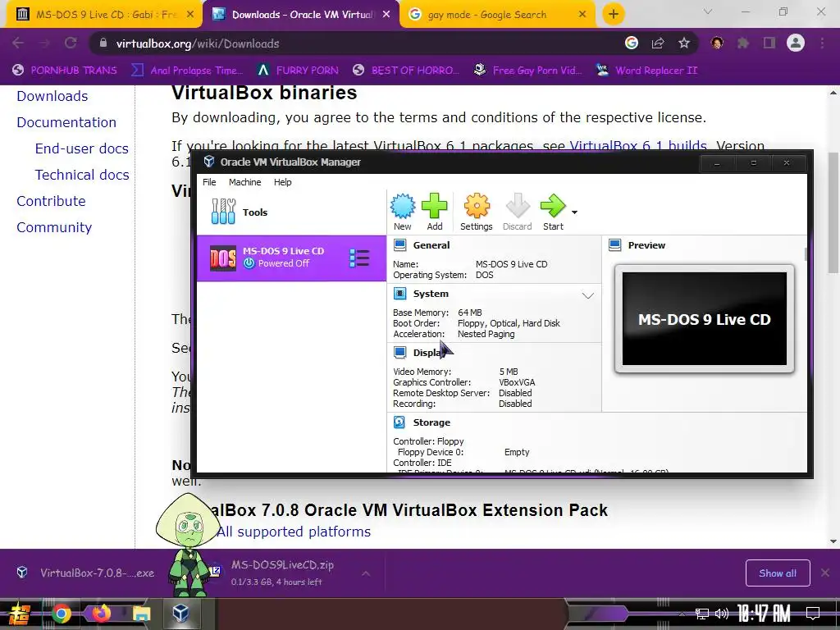840x630 pixels.
Task: Open a new browser tab with plus button
Action: (614, 15)
